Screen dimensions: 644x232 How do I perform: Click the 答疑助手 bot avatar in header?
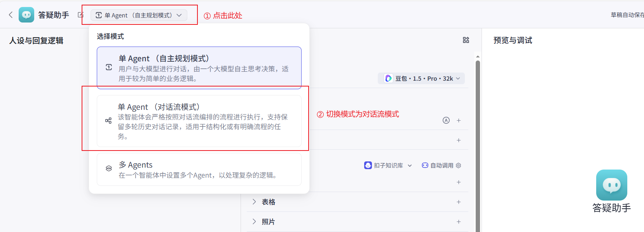click(26, 15)
